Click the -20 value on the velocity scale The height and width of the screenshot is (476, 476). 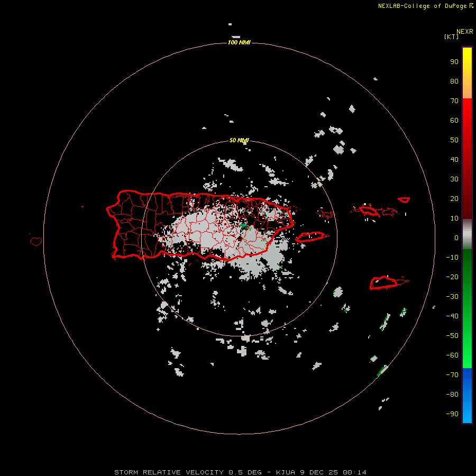452,277
